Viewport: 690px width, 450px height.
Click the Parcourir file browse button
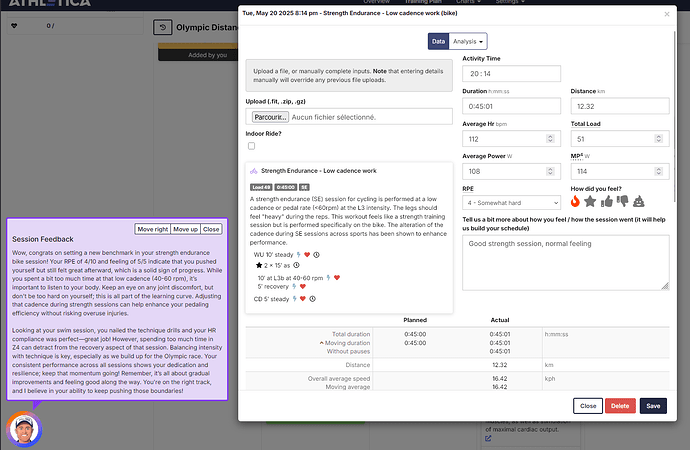click(x=270, y=117)
